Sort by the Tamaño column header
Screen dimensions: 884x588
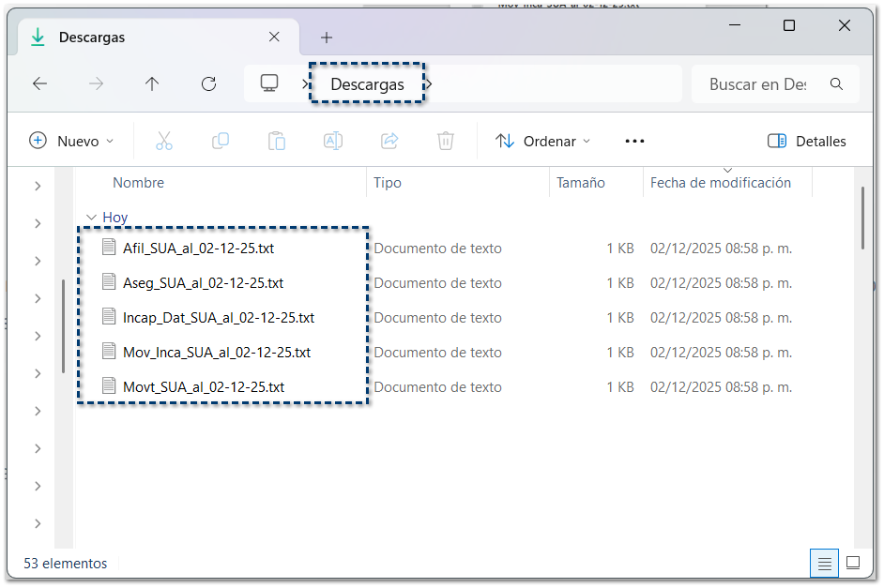[581, 183]
